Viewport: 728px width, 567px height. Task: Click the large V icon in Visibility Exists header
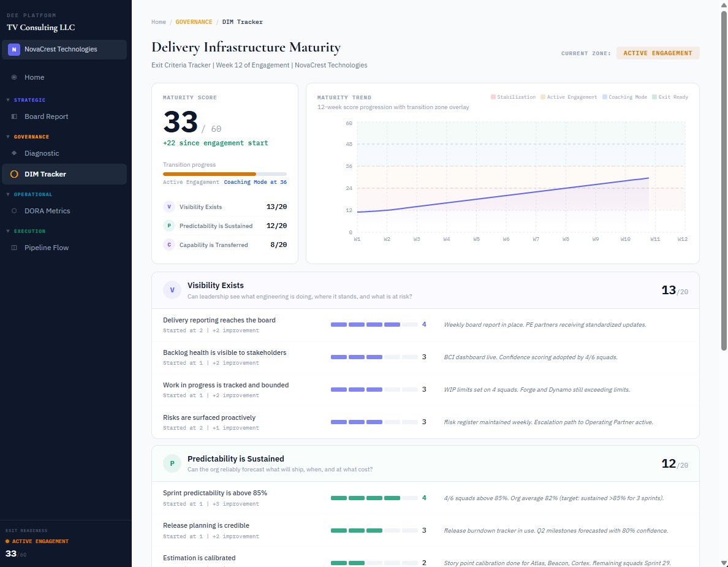pyautogui.click(x=172, y=290)
